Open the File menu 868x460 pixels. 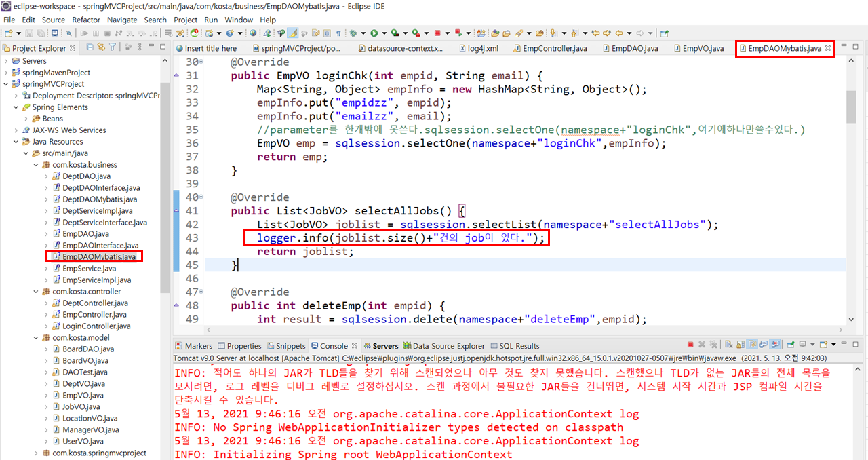(x=9, y=20)
